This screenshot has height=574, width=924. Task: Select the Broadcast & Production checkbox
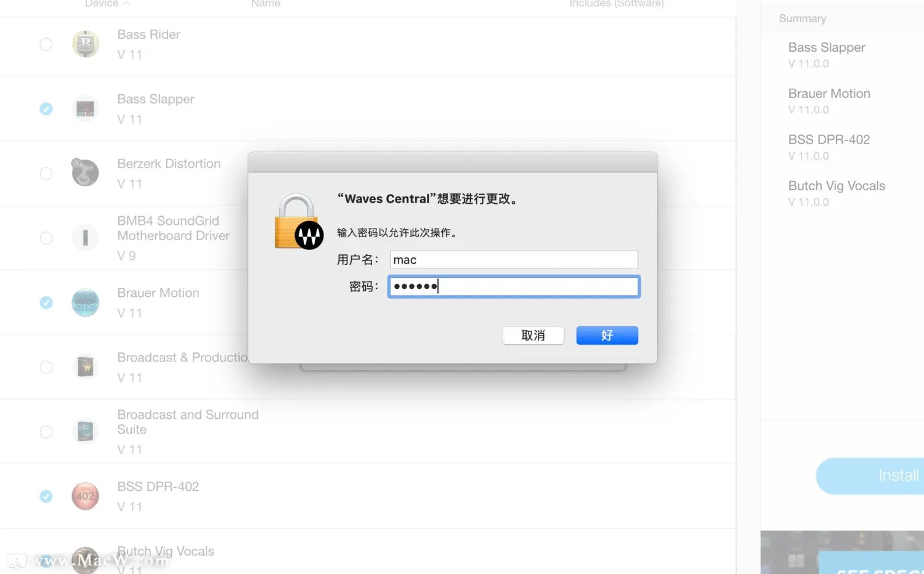46,367
